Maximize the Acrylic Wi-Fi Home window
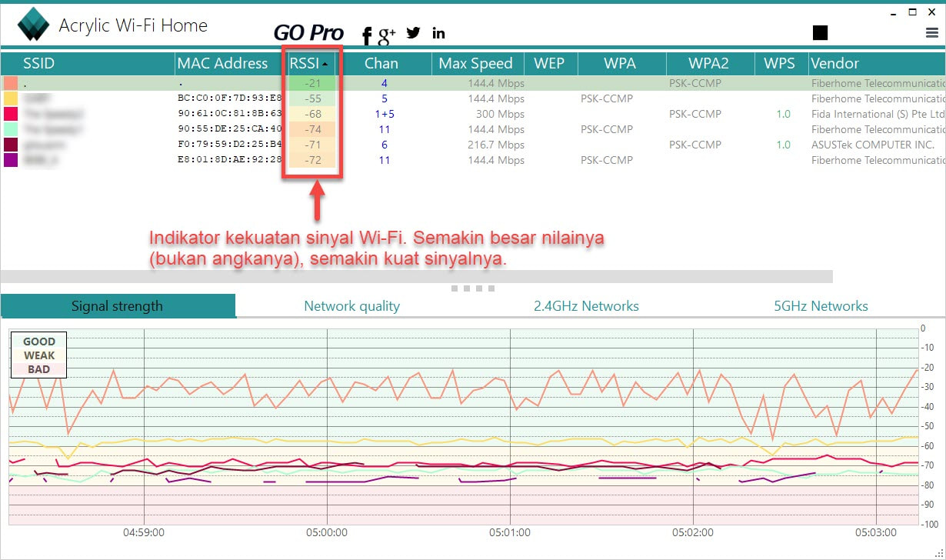Screen dimensions: 946x560 coord(913,12)
